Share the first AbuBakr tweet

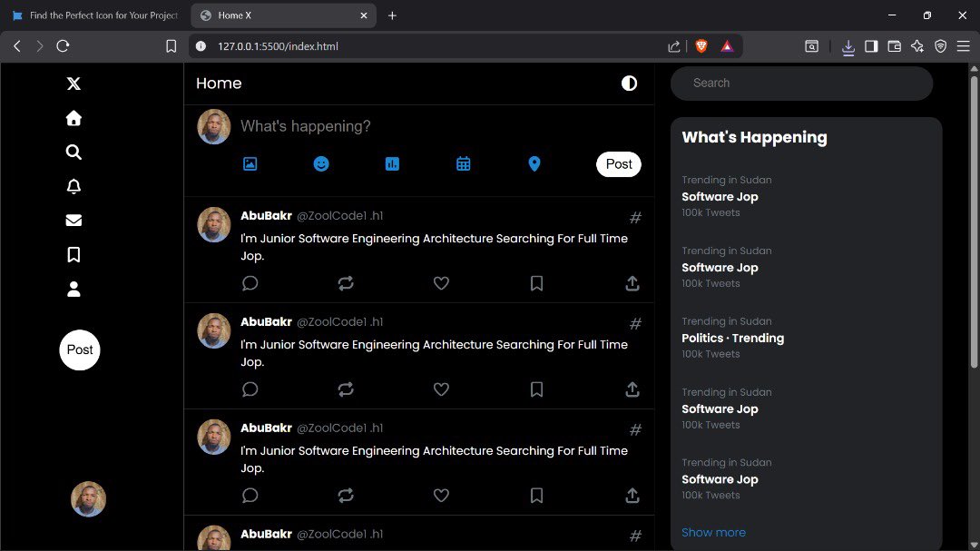[632, 283]
